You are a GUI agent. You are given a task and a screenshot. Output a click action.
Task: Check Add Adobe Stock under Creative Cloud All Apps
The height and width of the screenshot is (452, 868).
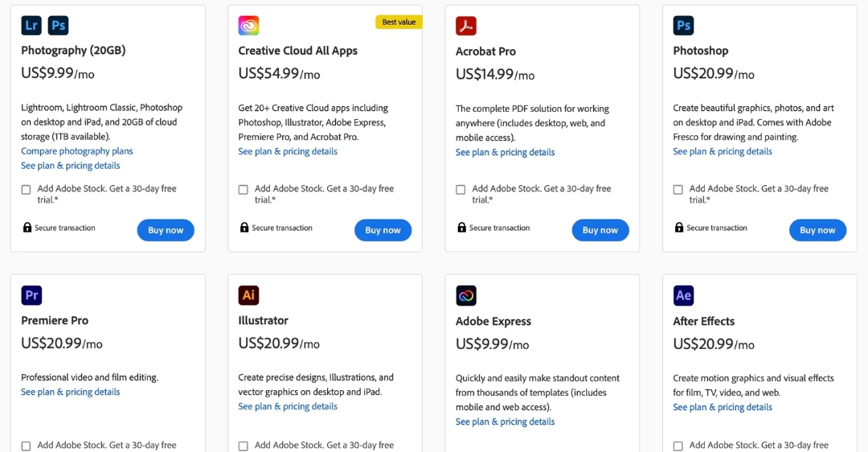pos(243,190)
